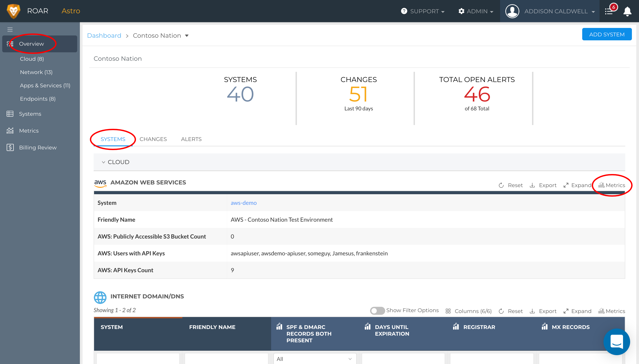Click the ROAR lion logo
Screen dimensions: 639x364
(x=14, y=11)
